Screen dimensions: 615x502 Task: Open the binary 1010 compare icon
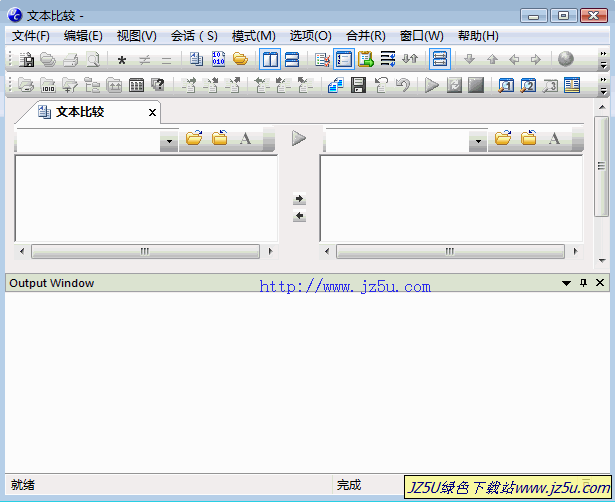[218, 60]
